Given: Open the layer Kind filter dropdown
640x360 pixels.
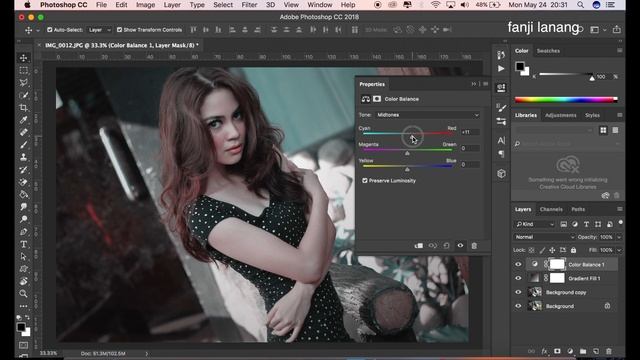Looking at the screenshot, I should (x=535, y=224).
